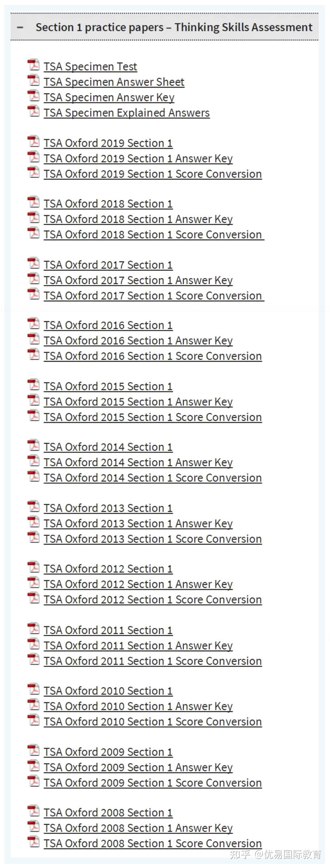Click the Zhihu watermark text at bottom

276,855
